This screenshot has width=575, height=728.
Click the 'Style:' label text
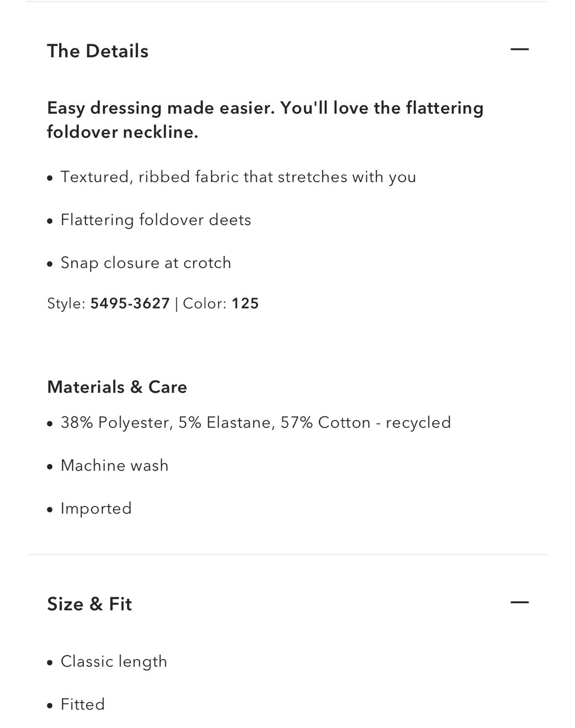click(66, 303)
